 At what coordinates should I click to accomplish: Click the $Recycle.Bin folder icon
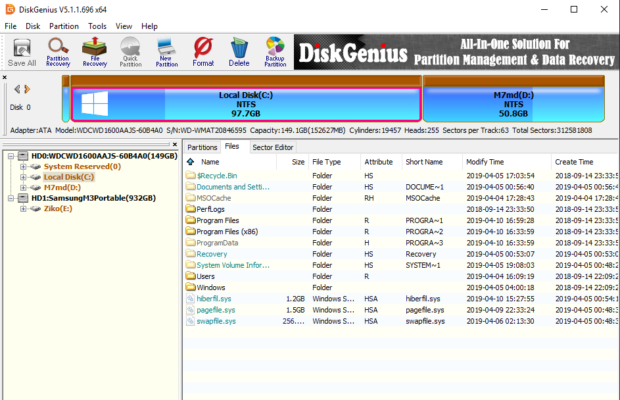pos(191,175)
